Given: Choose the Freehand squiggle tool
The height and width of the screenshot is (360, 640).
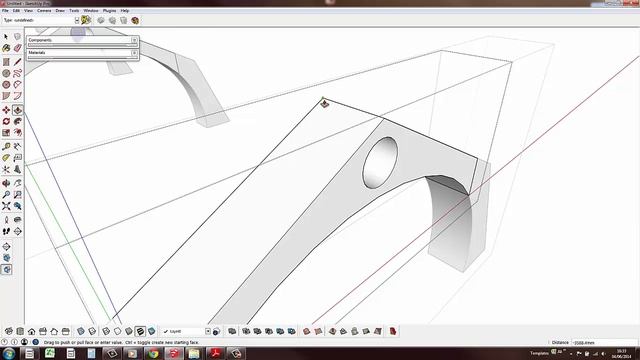Looking at the screenshot, I should [x=18, y=73].
